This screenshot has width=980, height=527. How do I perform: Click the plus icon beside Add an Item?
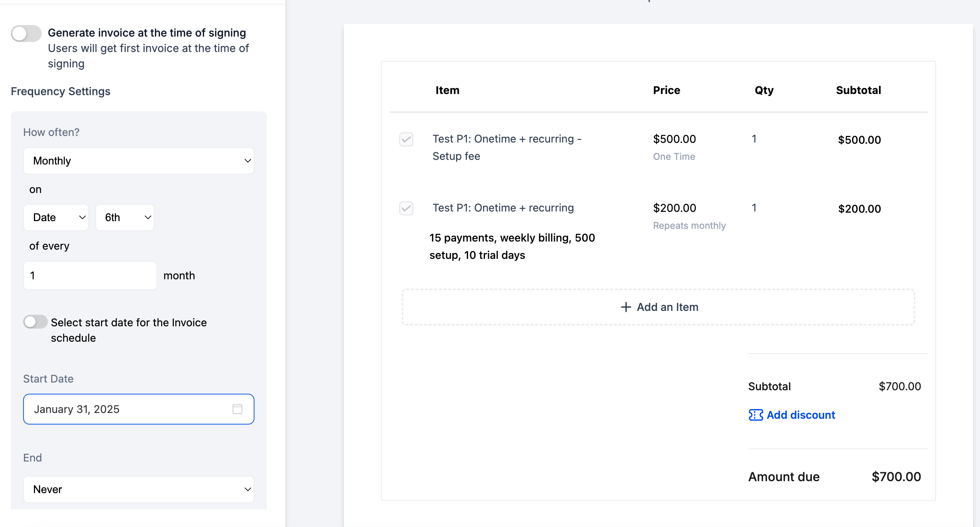coord(626,307)
